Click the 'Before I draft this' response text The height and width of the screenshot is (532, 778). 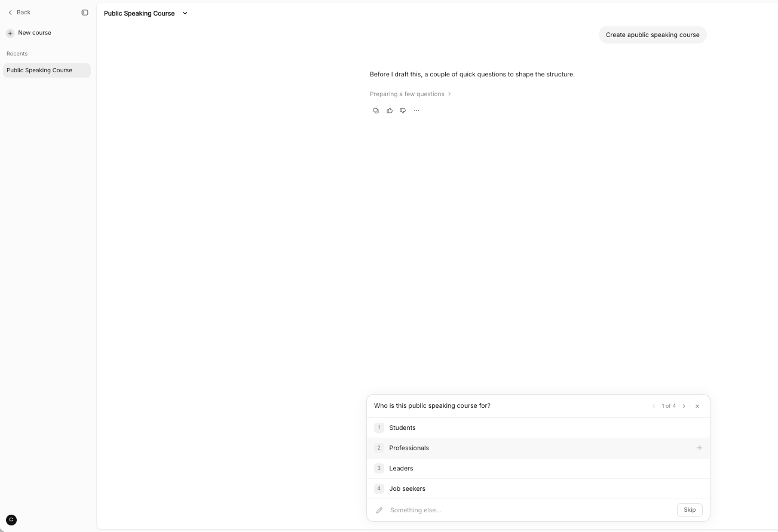pyautogui.click(x=472, y=74)
